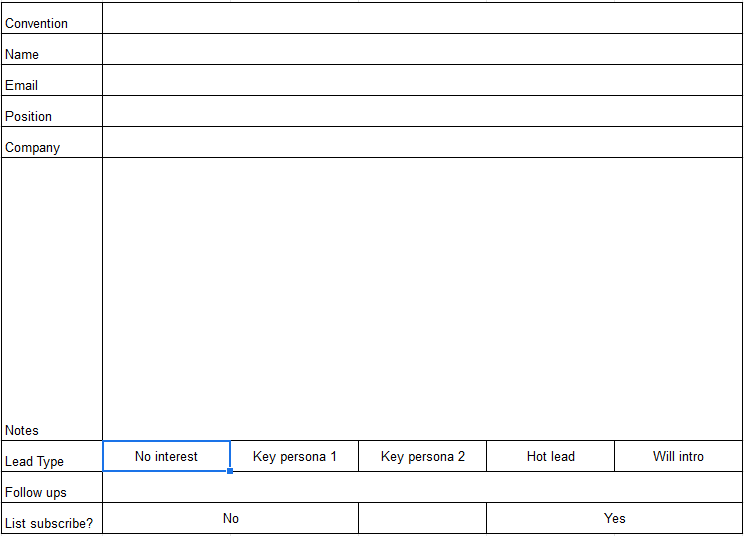
Task: Select the Key persona 2 cell
Action: 422,456
